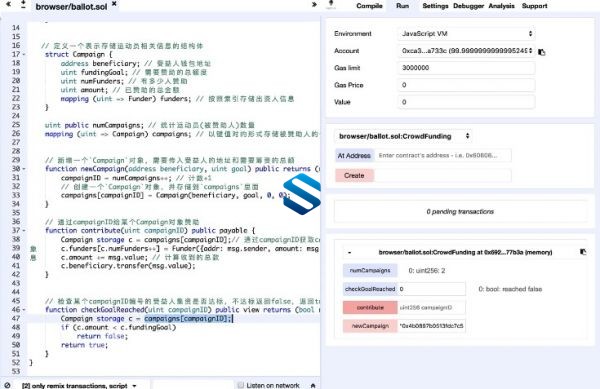The width and height of the screenshot is (600, 389).
Task: Click the 0 pending transactions text
Action: tap(460, 212)
